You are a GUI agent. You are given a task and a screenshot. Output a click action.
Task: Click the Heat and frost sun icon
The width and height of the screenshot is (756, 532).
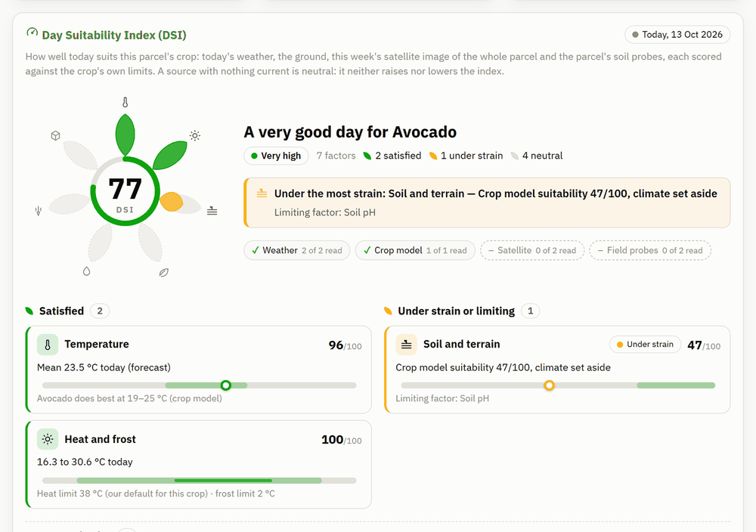48,439
